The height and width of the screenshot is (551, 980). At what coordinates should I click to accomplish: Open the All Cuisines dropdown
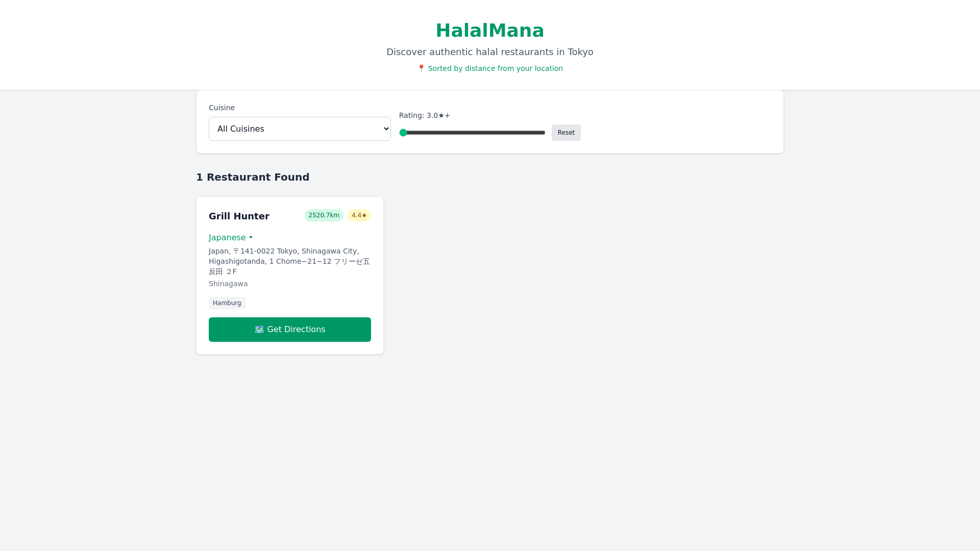299,129
